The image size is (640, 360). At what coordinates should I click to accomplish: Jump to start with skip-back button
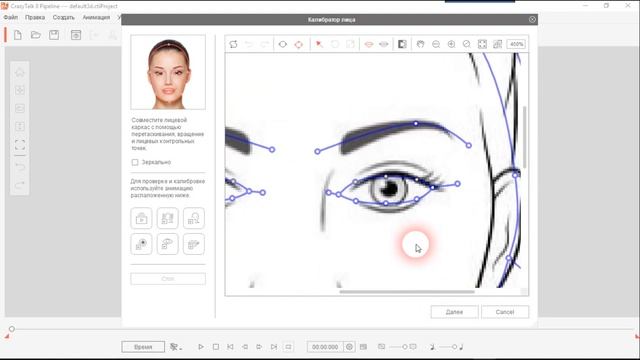(230, 347)
